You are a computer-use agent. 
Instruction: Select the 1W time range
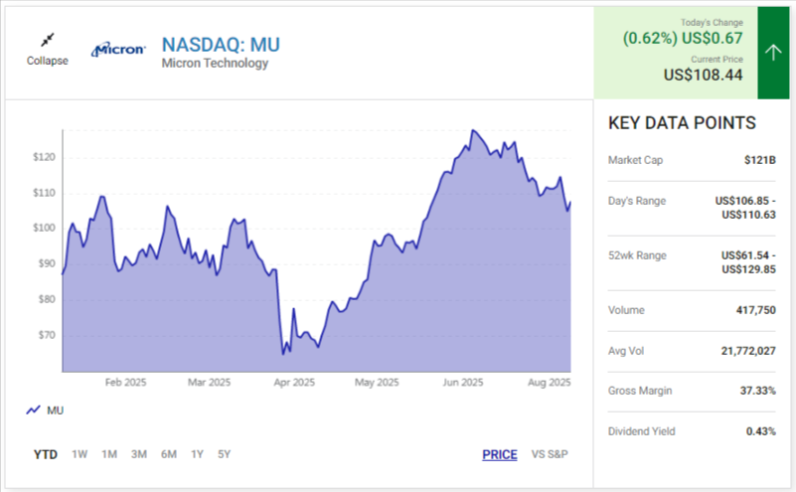click(x=79, y=454)
